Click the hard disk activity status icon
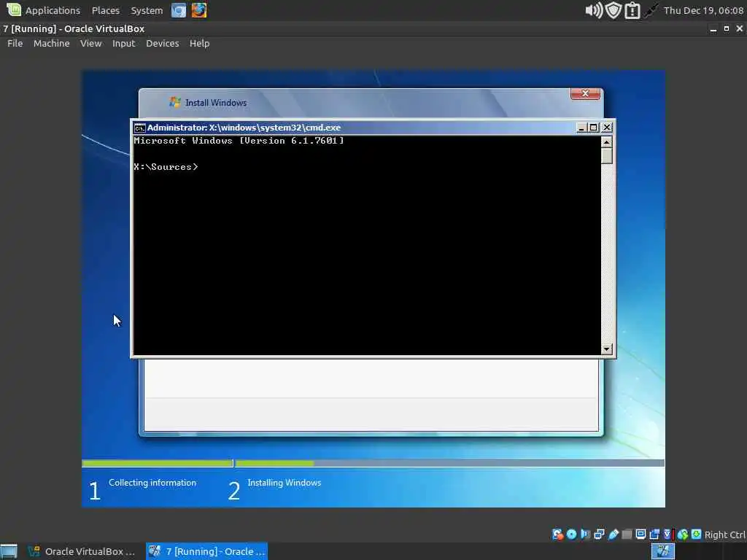Viewport: 747px width, 560px height. pos(557,534)
